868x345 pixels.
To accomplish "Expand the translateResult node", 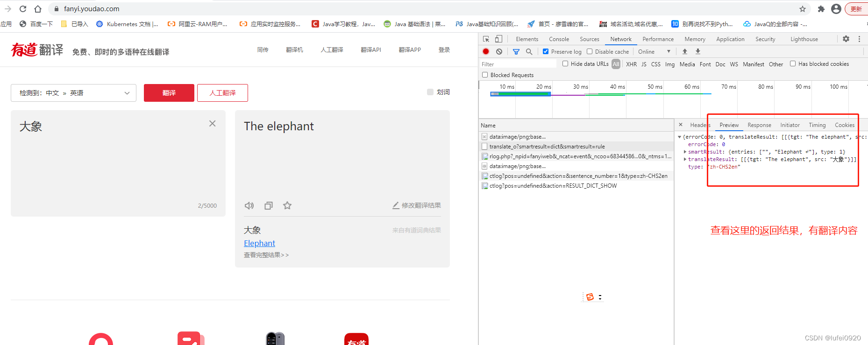I will pos(685,159).
